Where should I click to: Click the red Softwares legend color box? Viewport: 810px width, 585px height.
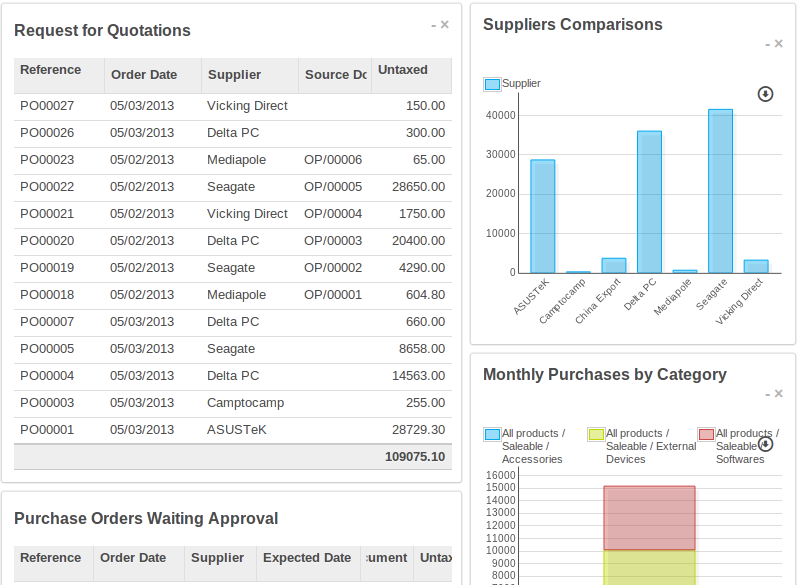[706, 434]
